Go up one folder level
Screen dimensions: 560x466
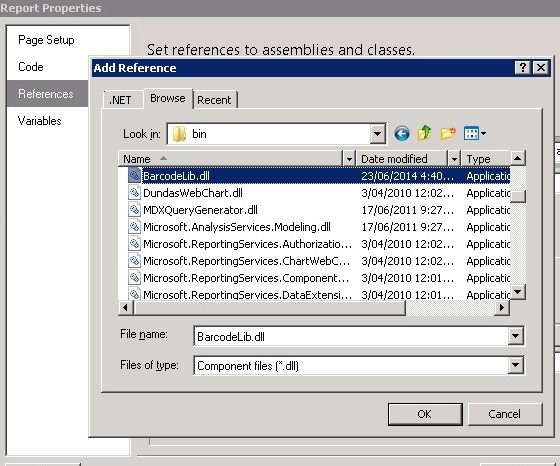425,134
